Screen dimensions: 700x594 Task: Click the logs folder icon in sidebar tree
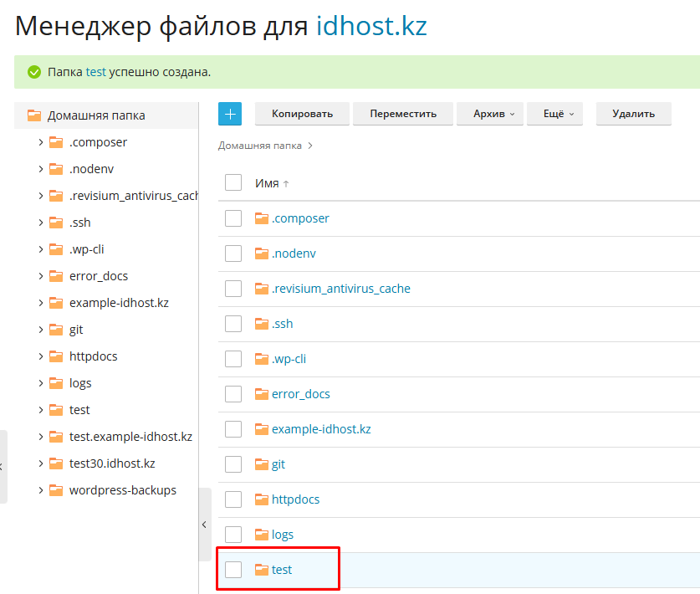coord(56,383)
